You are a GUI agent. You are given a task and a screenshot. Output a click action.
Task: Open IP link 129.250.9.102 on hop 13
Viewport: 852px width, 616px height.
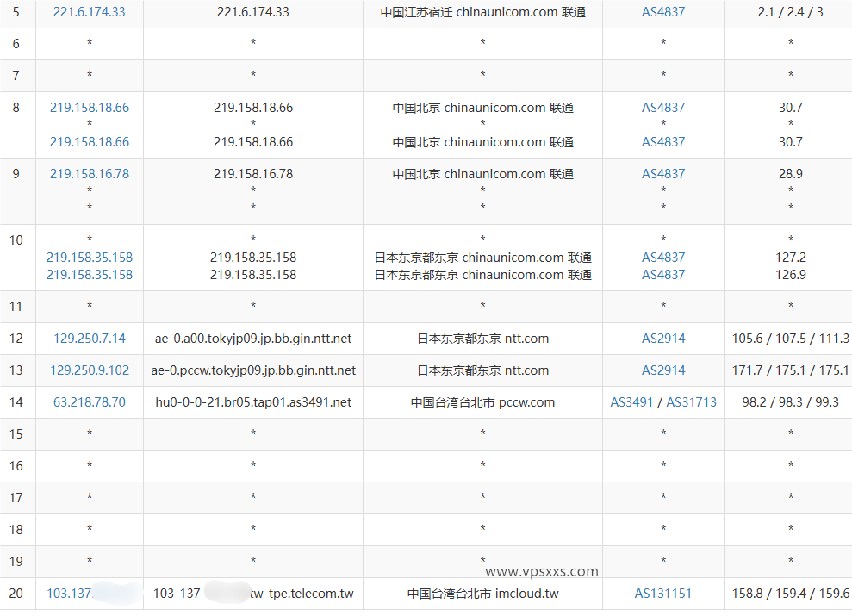pyautogui.click(x=89, y=370)
